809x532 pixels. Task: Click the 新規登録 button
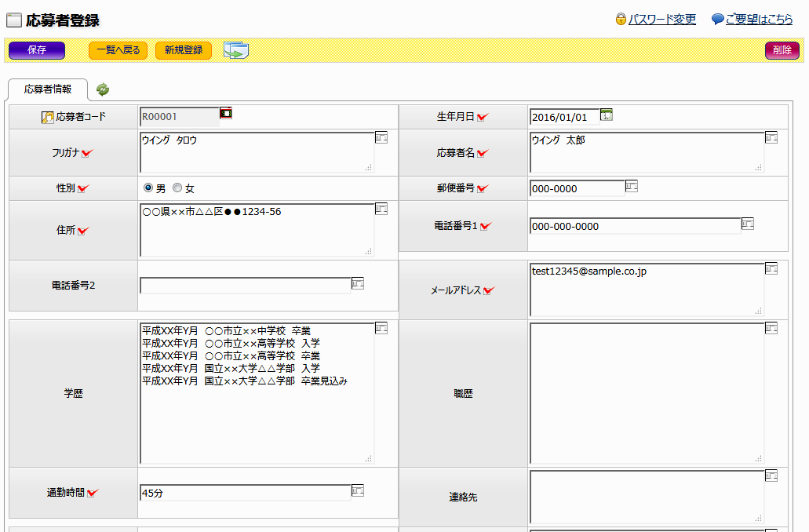(184, 51)
